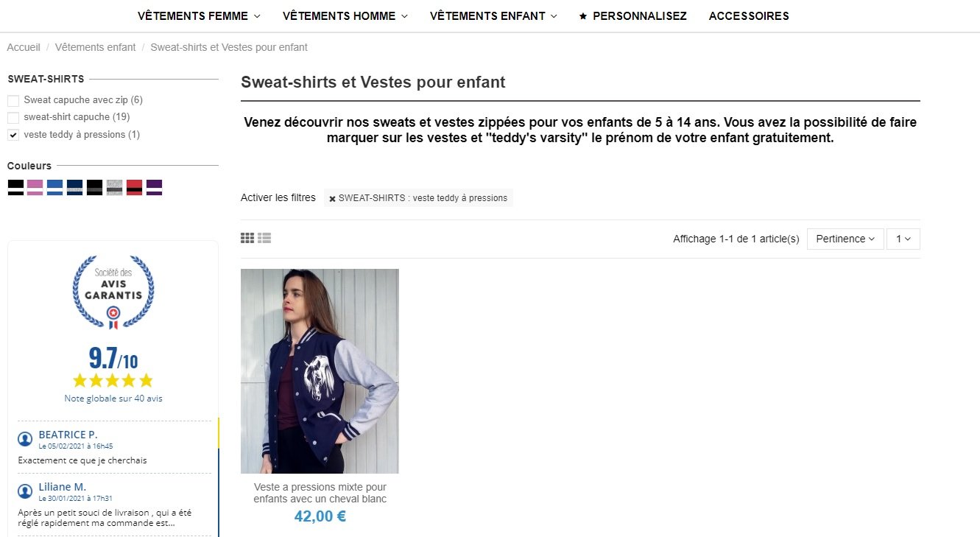Image resolution: width=980 pixels, height=537 pixels.
Task: Open the ACCESSOIRES menu item
Action: (x=749, y=15)
